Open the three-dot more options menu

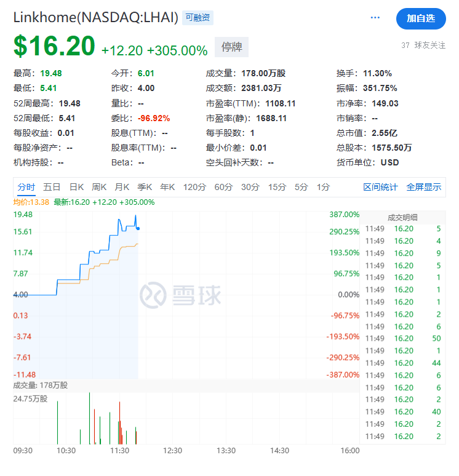click(x=375, y=18)
